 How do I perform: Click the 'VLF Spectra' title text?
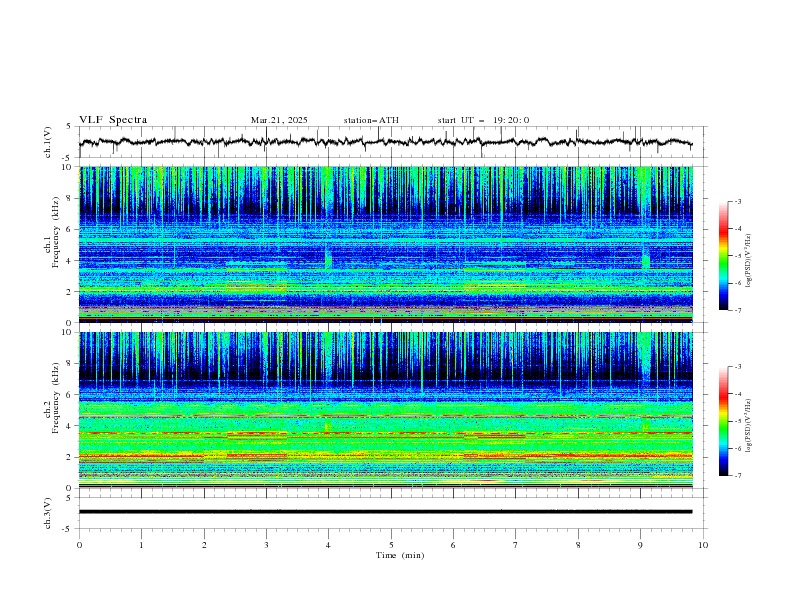[x=113, y=120]
